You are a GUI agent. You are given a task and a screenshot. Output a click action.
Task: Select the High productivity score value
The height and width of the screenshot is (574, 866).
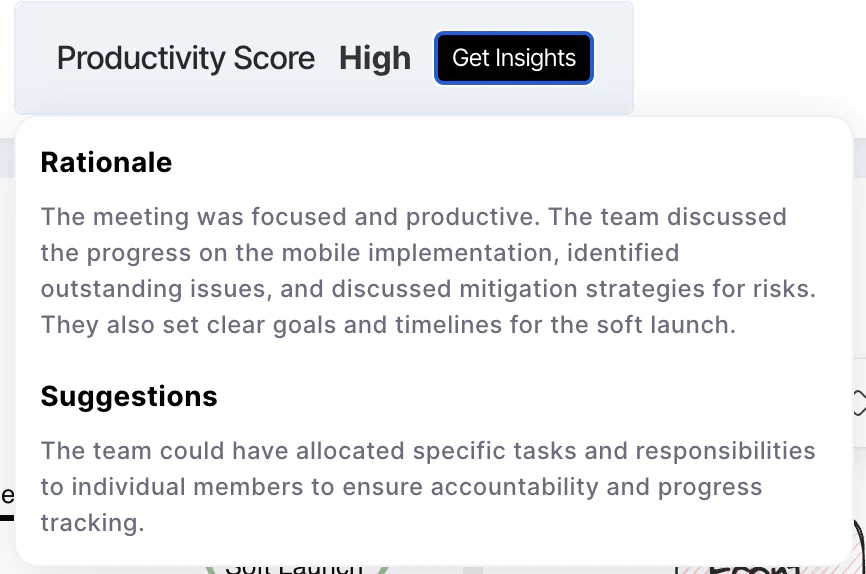pyautogui.click(x=375, y=58)
